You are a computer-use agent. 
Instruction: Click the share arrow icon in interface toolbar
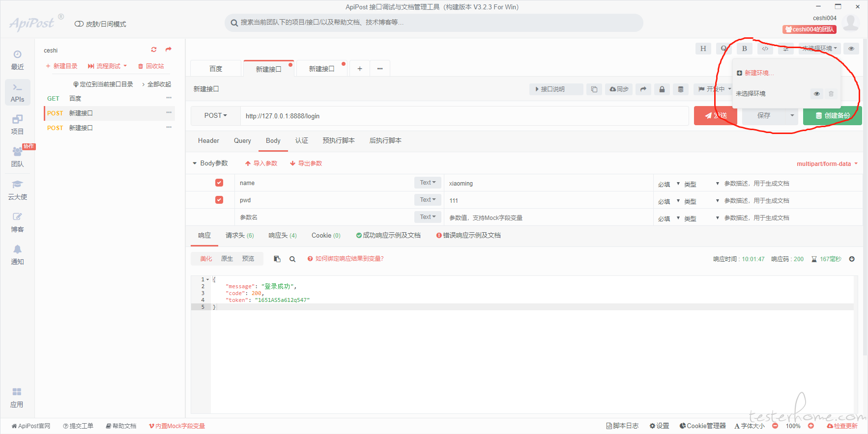tap(643, 89)
